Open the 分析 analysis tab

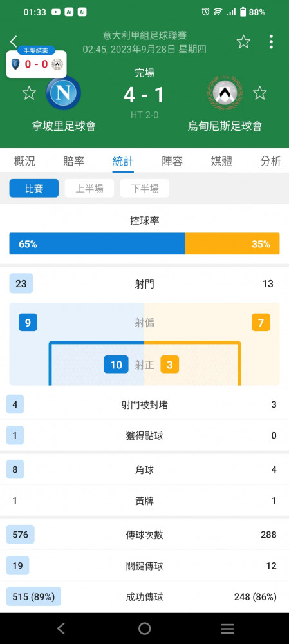coord(271,161)
